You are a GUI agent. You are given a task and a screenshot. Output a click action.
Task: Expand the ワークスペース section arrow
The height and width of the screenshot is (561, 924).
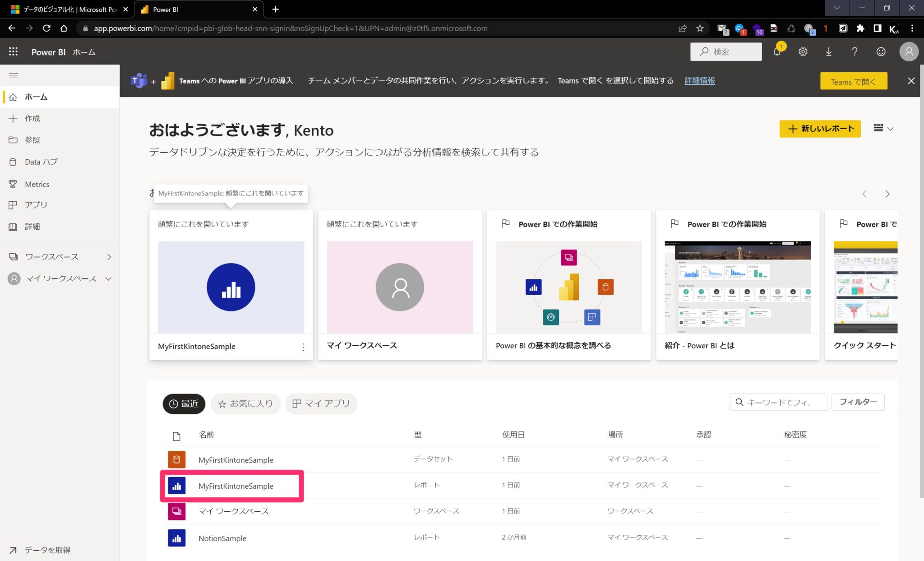[109, 256]
